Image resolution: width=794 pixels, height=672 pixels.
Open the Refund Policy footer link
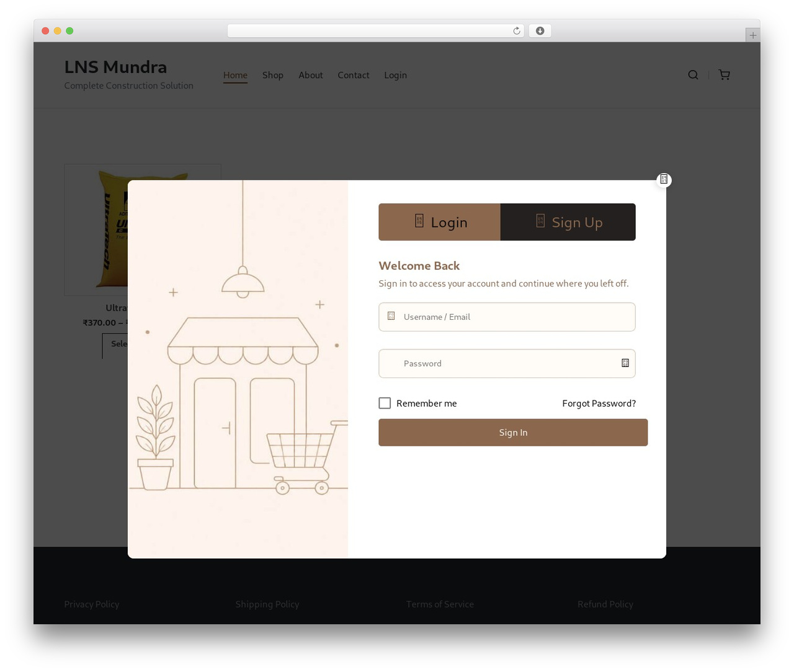605,604
